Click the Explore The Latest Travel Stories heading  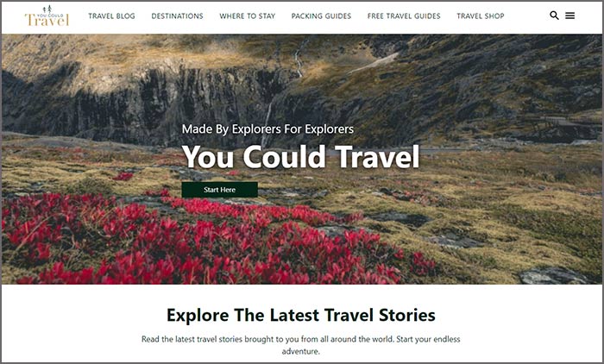[301, 315]
